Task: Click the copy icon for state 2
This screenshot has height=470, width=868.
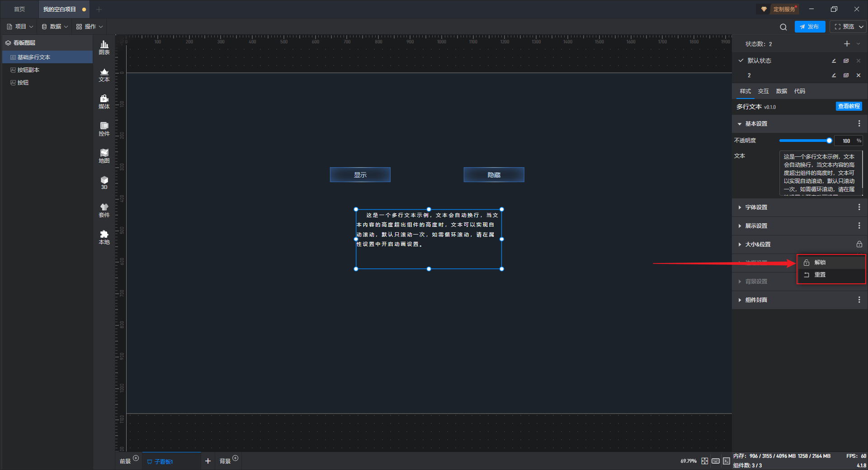Action: click(x=846, y=75)
